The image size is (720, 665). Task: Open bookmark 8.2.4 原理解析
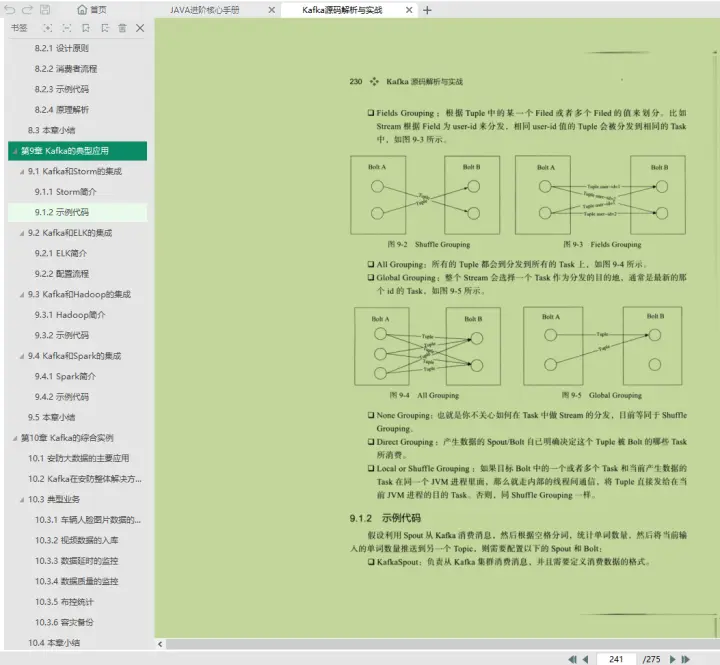click(x=62, y=110)
